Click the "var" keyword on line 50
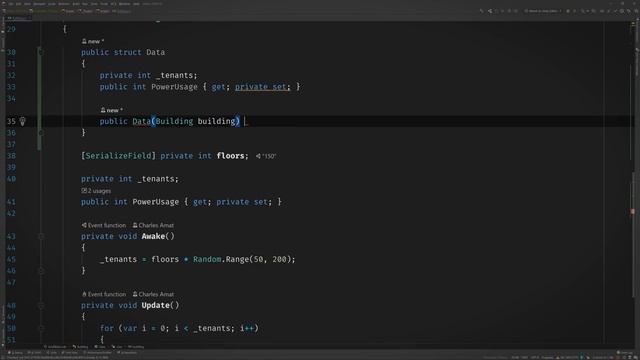Viewport: 640px width, 360px height. tap(130, 328)
